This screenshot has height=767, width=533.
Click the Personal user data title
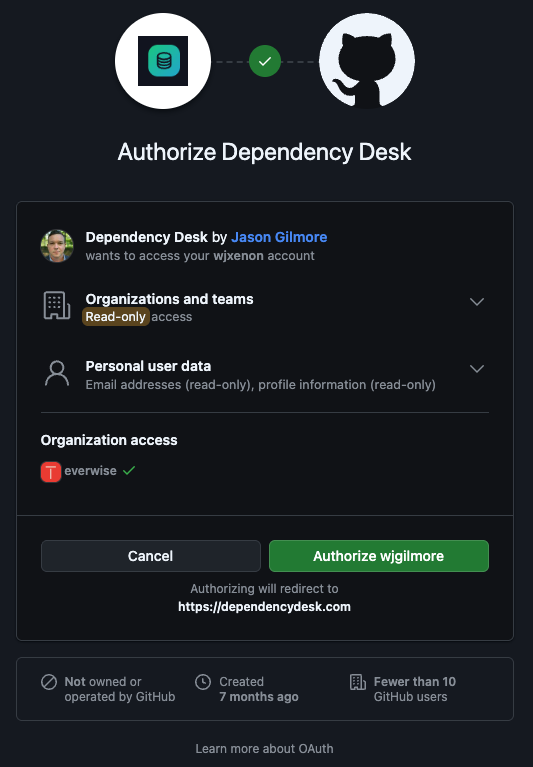(x=148, y=366)
